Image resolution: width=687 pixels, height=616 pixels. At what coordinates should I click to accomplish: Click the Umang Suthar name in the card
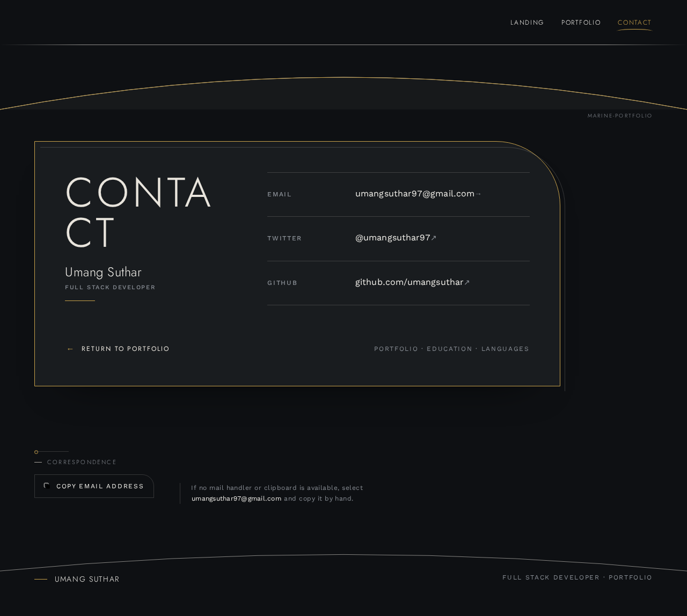[103, 272]
